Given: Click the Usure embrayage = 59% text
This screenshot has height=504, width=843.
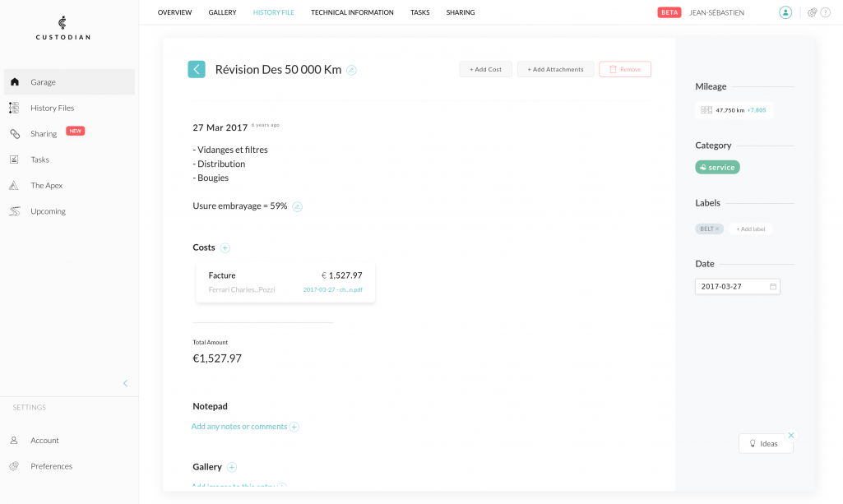Looking at the screenshot, I should tap(240, 206).
